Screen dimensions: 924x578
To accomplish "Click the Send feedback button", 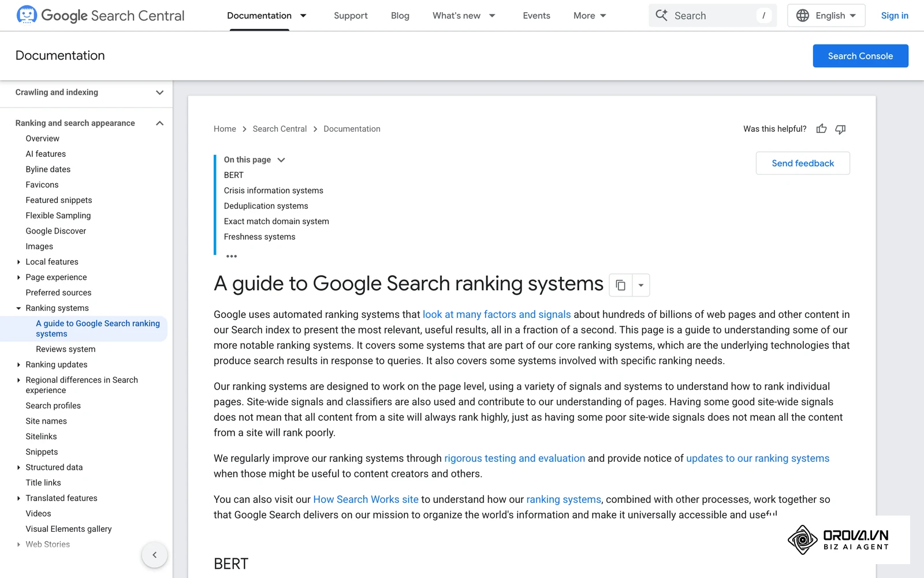I will [x=803, y=164].
